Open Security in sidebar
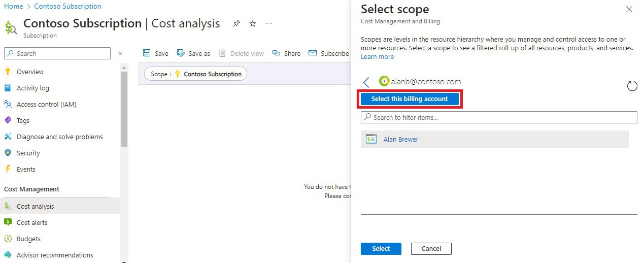This screenshot has height=263, width=644. tap(28, 153)
